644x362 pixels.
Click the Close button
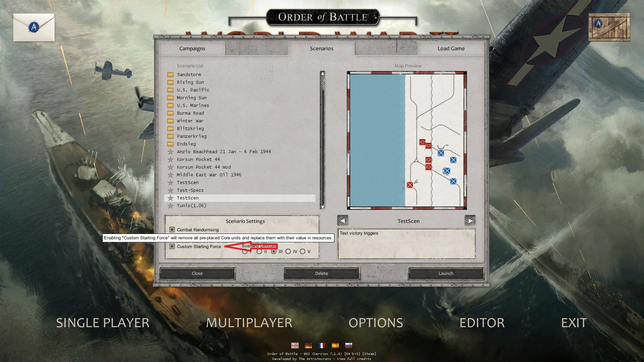click(197, 273)
